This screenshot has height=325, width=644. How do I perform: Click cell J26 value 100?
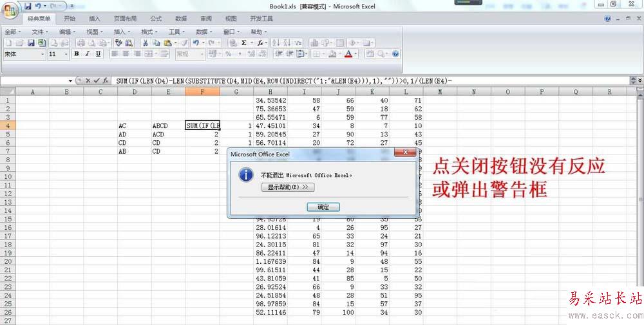[338, 312]
